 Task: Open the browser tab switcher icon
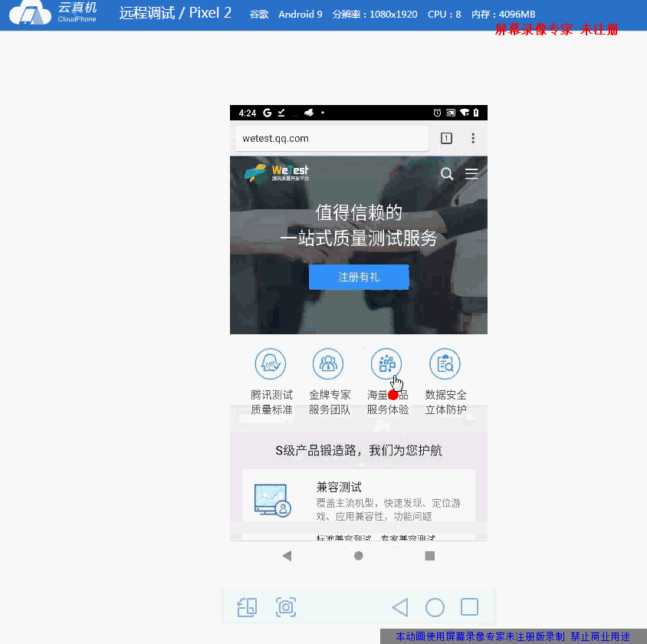click(446, 138)
